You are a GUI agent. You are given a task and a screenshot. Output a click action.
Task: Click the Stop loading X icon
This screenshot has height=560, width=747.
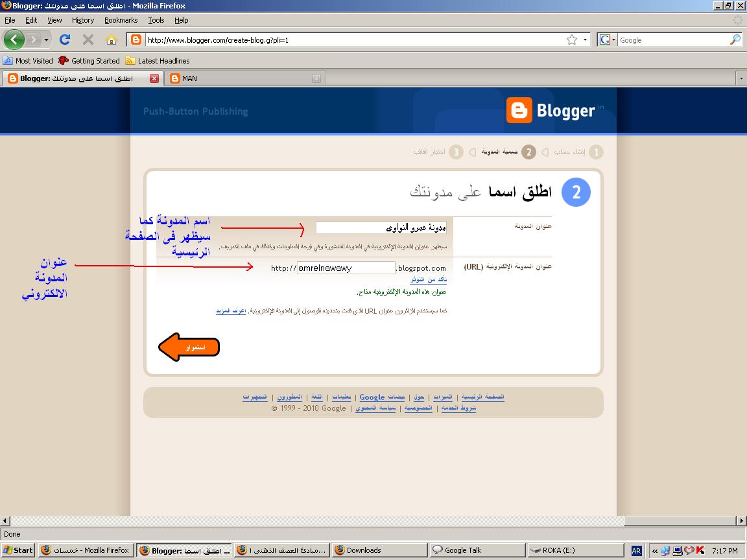pos(88,40)
